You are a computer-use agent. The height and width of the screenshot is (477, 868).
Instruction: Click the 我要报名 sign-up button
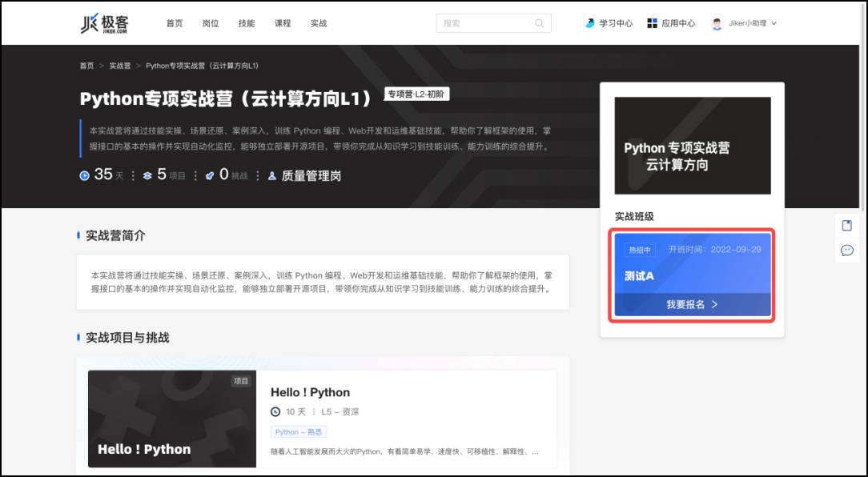tap(692, 304)
